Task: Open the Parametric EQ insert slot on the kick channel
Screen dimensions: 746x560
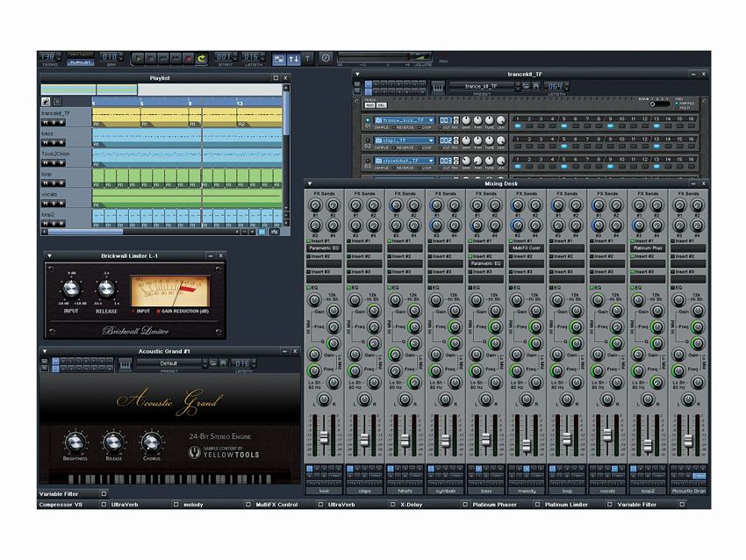Action: coord(324,248)
